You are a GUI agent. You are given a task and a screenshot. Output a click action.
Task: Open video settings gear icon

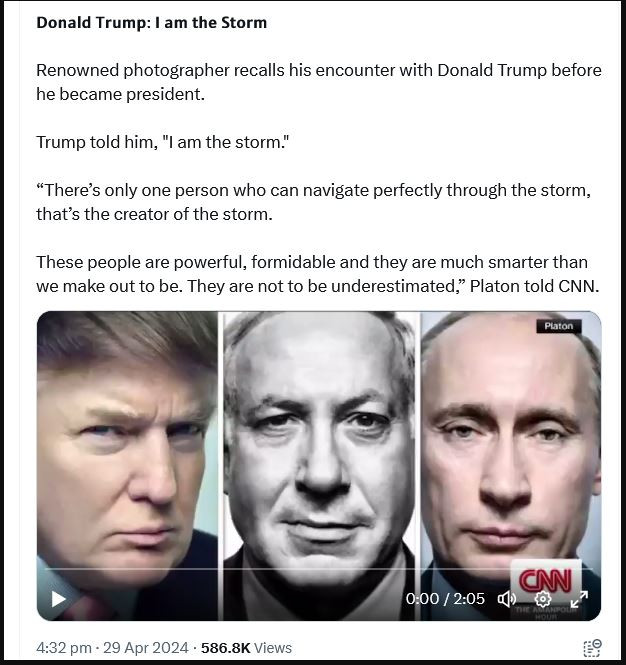(543, 599)
